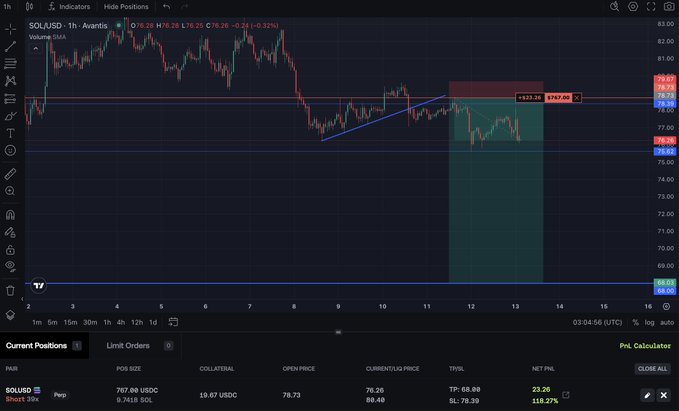Open the PnL Calculator
This screenshot has width=679, height=411.
tap(645, 346)
